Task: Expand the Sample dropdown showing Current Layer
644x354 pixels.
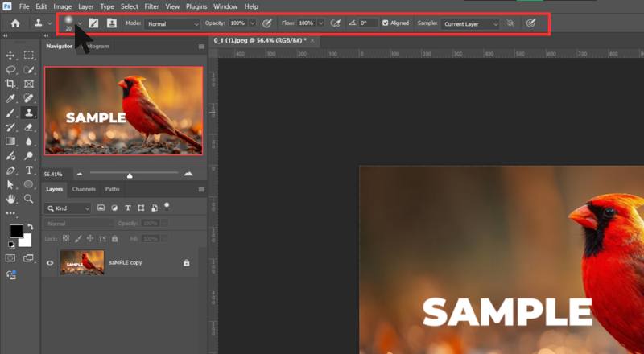Action: click(470, 24)
